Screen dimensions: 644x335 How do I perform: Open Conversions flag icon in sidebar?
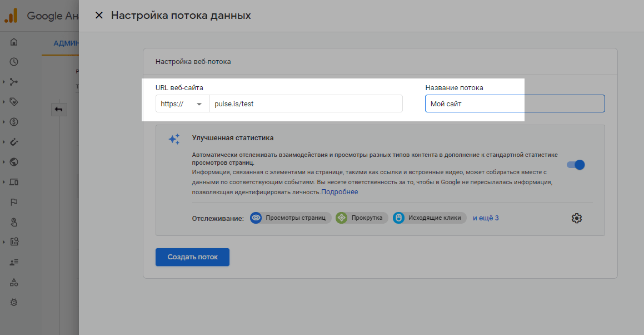coord(14,202)
